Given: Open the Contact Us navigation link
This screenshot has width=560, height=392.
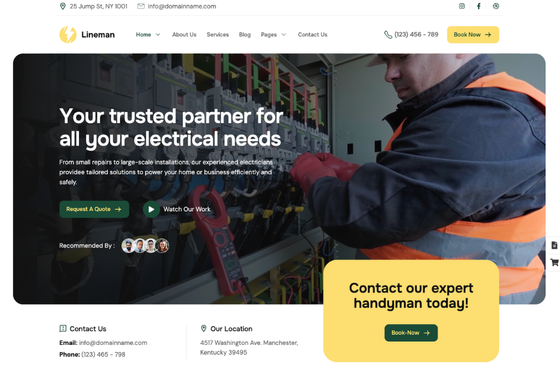Looking at the screenshot, I should (312, 35).
